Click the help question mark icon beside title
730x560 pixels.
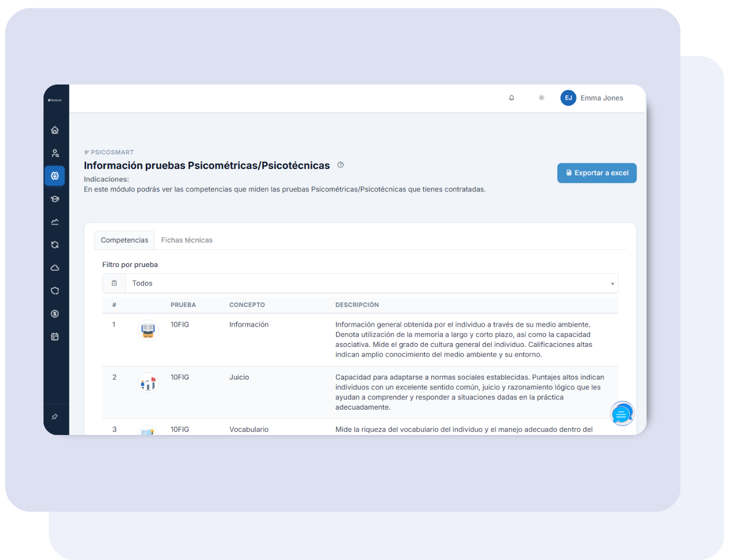pyautogui.click(x=341, y=165)
